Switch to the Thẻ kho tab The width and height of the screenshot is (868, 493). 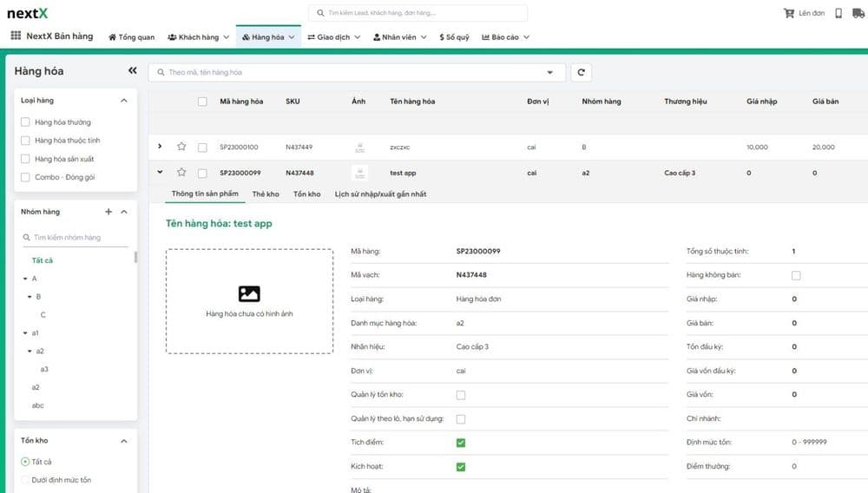click(x=266, y=194)
